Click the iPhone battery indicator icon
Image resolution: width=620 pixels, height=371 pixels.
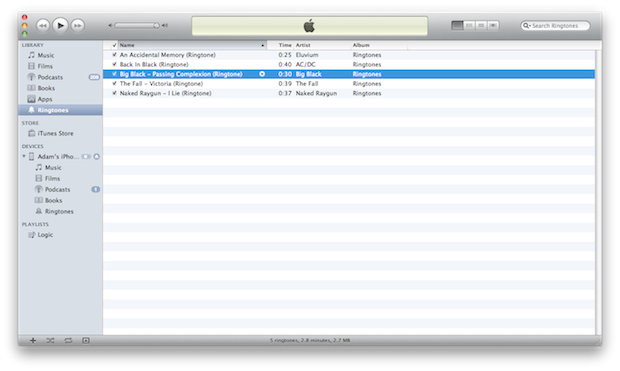point(86,157)
